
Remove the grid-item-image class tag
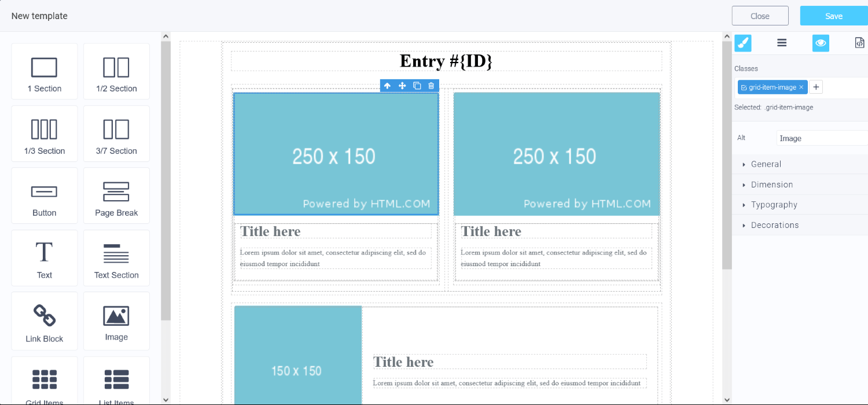pyautogui.click(x=801, y=87)
